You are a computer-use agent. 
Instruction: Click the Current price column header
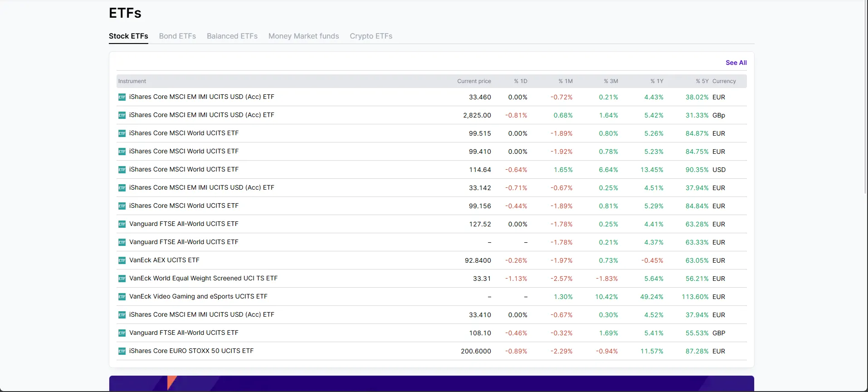pyautogui.click(x=474, y=81)
